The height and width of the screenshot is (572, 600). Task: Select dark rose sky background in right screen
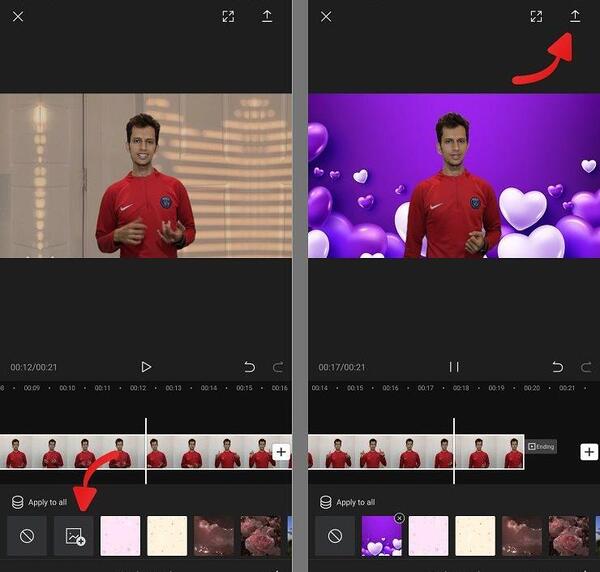point(522,536)
